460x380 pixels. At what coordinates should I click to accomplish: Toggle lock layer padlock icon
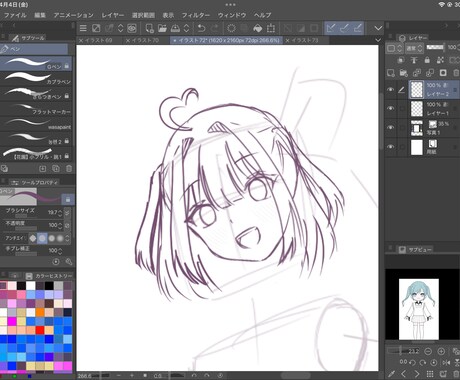427,60
